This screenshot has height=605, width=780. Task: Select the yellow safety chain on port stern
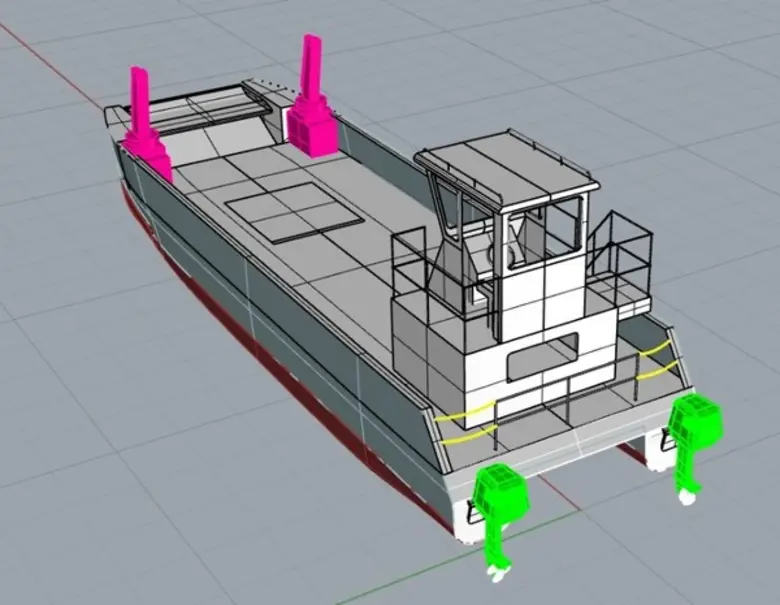tap(467, 421)
